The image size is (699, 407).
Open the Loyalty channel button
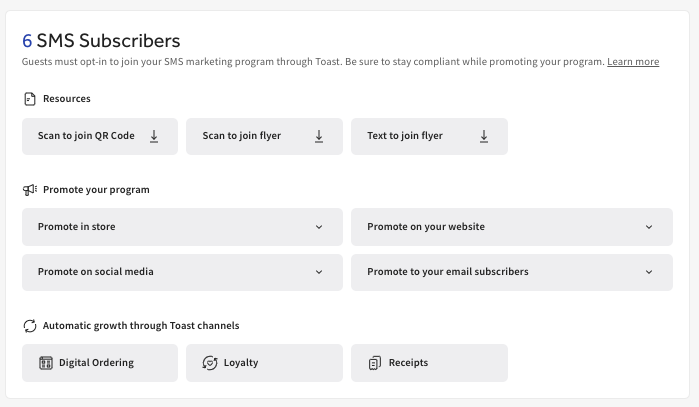tap(241, 363)
